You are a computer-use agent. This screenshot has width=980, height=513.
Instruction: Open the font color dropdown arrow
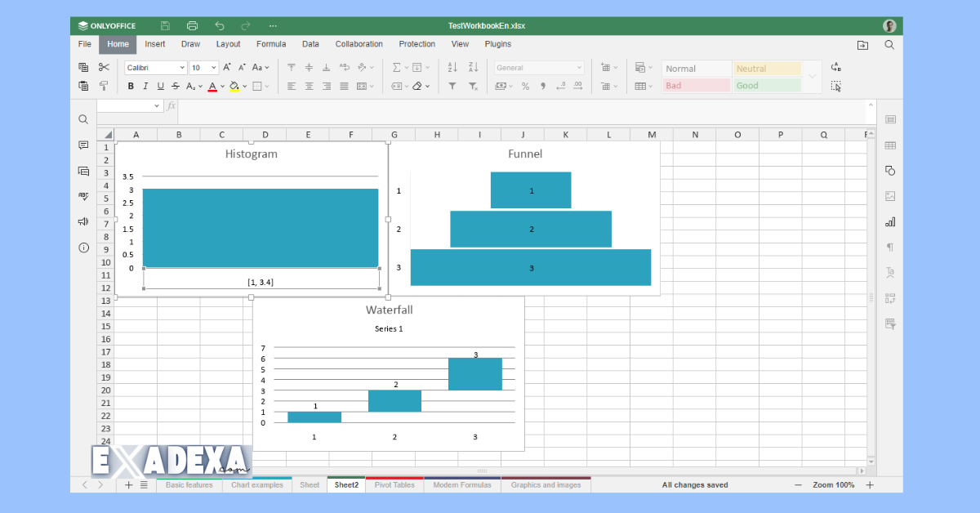pos(220,86)
